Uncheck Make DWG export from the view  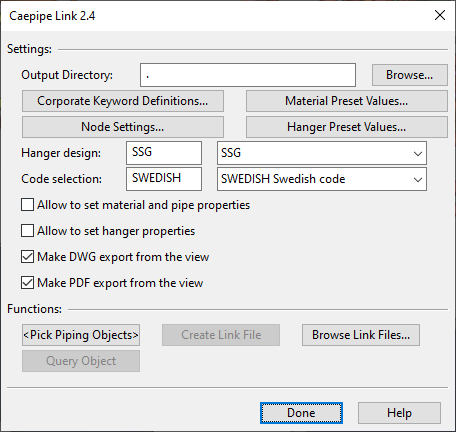point(27,257)
